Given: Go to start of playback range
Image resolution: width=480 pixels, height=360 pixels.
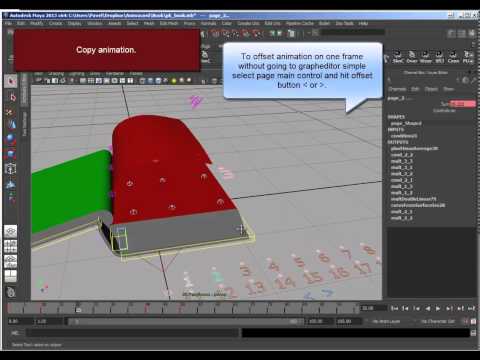Looking at the screenshot, I should click(x=394, y=308).
